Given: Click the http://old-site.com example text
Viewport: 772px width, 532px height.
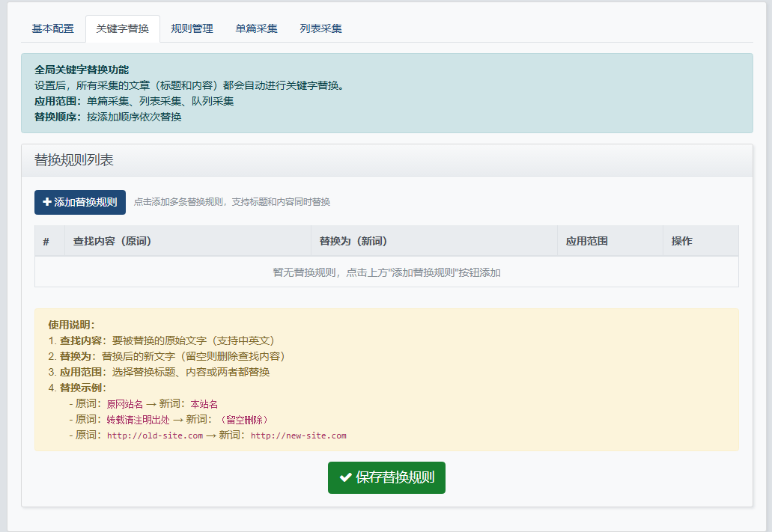Looking at the screenshot, I should click(155, 435).
